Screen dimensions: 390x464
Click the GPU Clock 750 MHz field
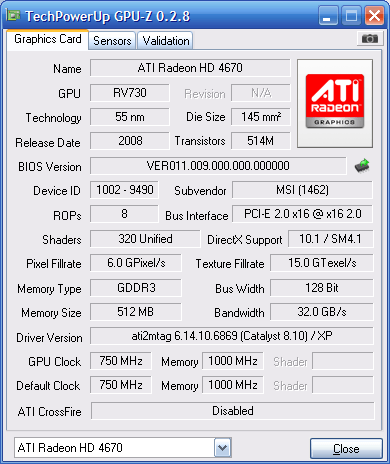pyautogui.click(x=121, y=361)
